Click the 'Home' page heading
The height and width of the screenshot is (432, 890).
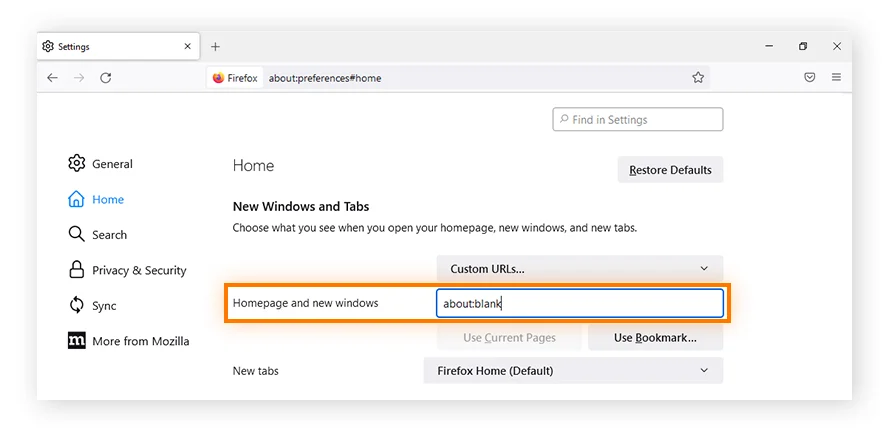(253, 166)
